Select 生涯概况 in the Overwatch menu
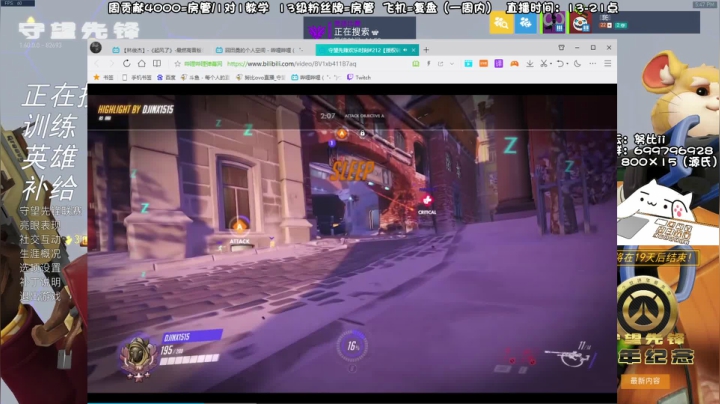This screenshot has width=720, height=404. (39, 254)
